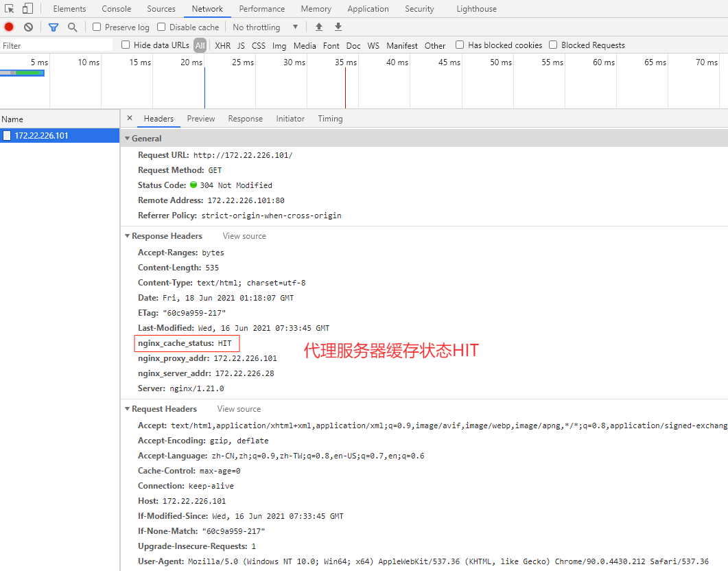Open network search magnifier
728x571 pixels.
(73, 27)
